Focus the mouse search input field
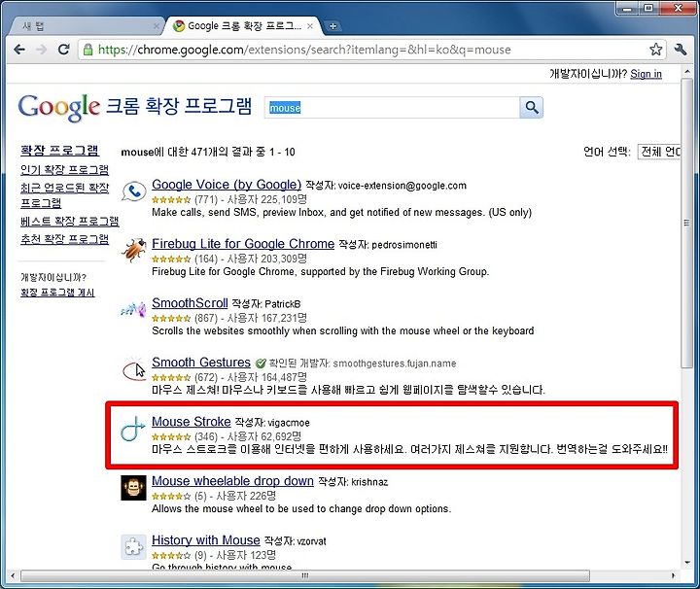This screenshot has width=700, height=589. (x=392, y=108)
